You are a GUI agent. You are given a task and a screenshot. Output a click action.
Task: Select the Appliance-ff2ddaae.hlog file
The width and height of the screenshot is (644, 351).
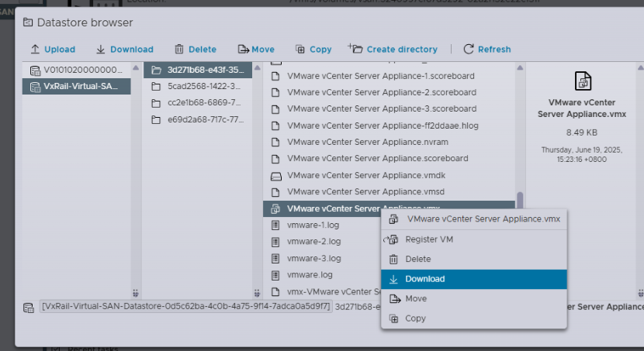coord(389,126)
